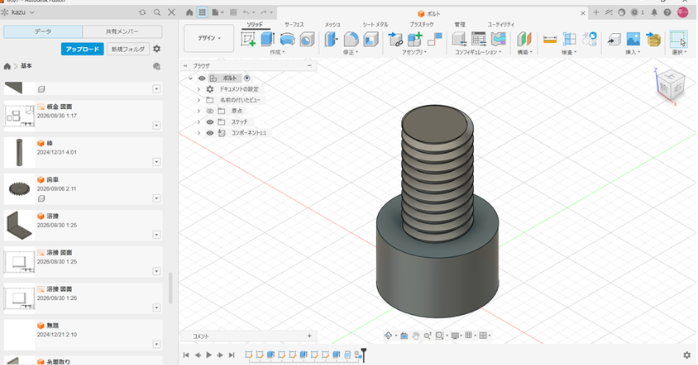The height and width of the screenshot is (365, 698).
Task: Open the Configure table icon
Action: coord(479,39)
